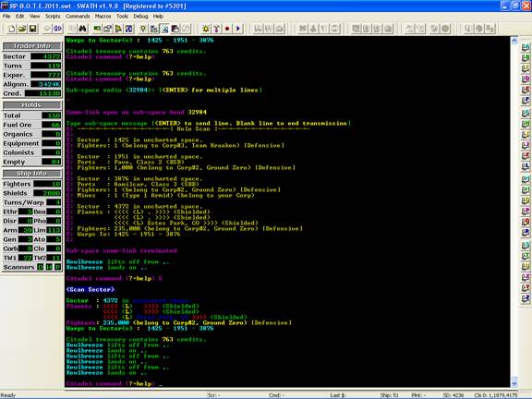This screenshot has width=532, height=399.
Task: Open the Macros menu
Action: tap(103, 16)
